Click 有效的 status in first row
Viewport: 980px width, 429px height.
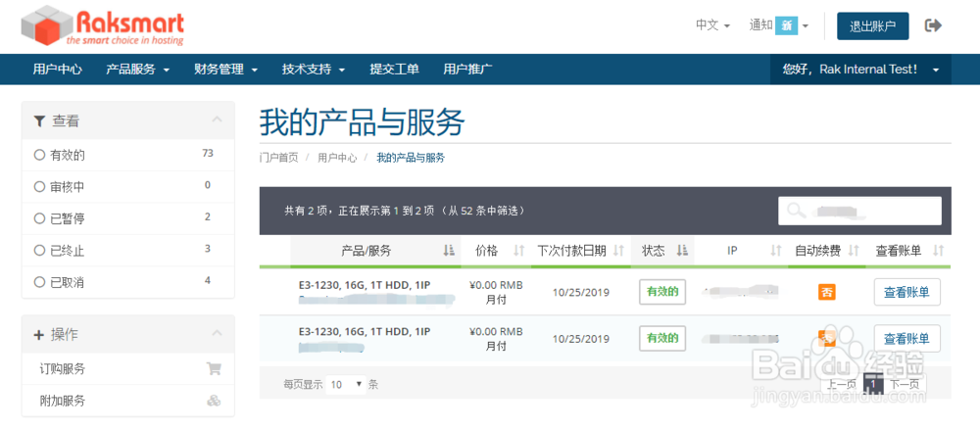[662, 292]
